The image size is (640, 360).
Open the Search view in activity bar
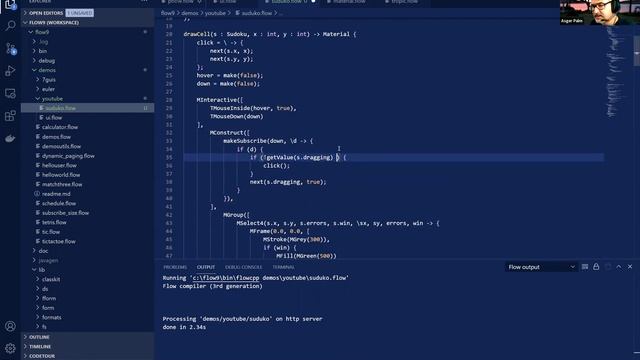pos(10,26)
